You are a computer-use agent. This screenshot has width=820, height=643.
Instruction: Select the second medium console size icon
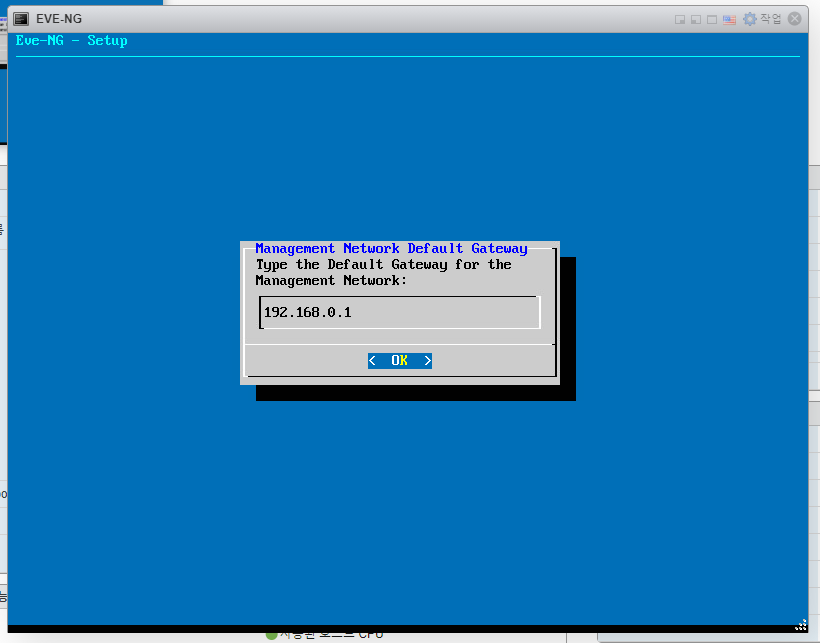pyautogui.click(x=696, y=20)
